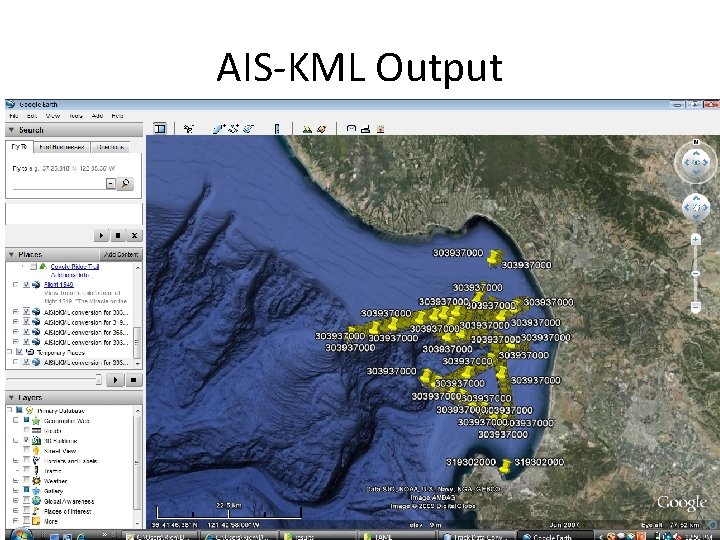This screenshot has width=720, height=540.
Task: Collapse the Search panel triangle
Action: (x=11, y=130)
